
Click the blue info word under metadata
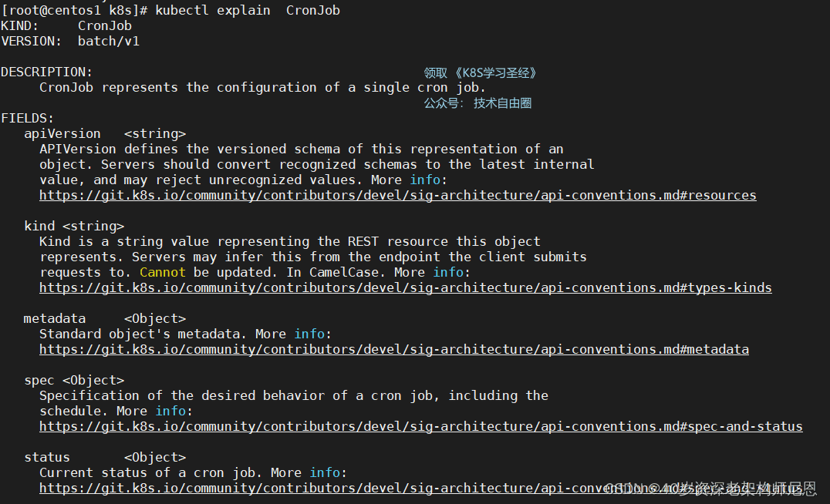pyautogui.click(x=309, y=334)
